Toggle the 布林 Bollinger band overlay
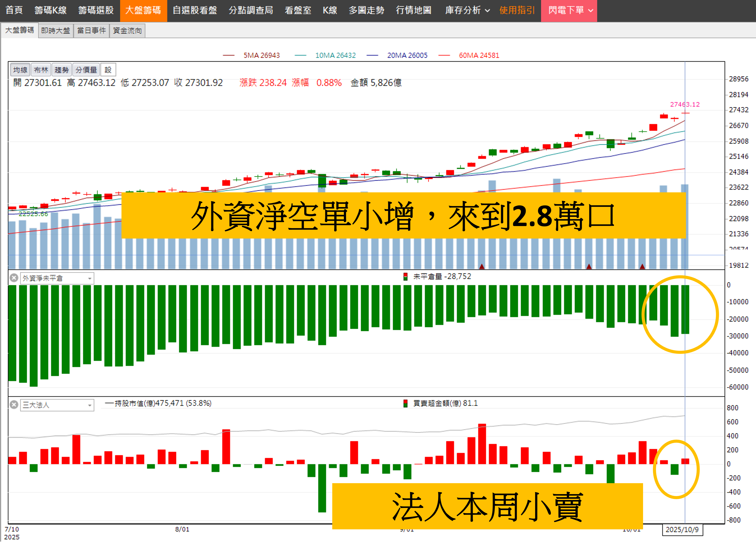The image size is (756, 544). [41, 70]
